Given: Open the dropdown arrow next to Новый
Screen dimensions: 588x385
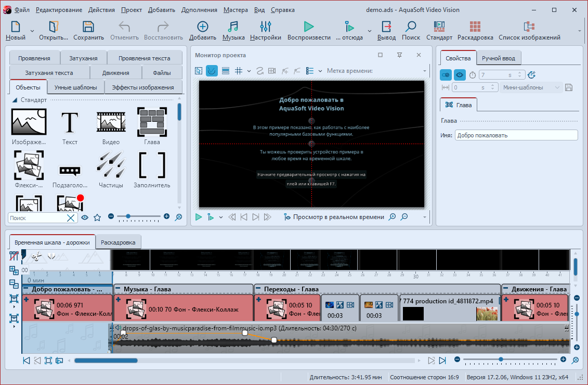Looking at the screenshot, I should [x=32, y=31].
